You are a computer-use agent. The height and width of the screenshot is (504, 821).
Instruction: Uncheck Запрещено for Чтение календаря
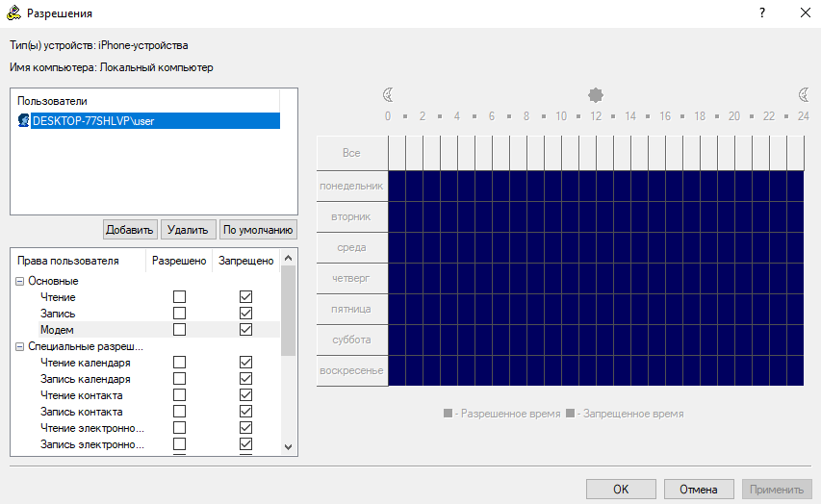click(245, 363)
